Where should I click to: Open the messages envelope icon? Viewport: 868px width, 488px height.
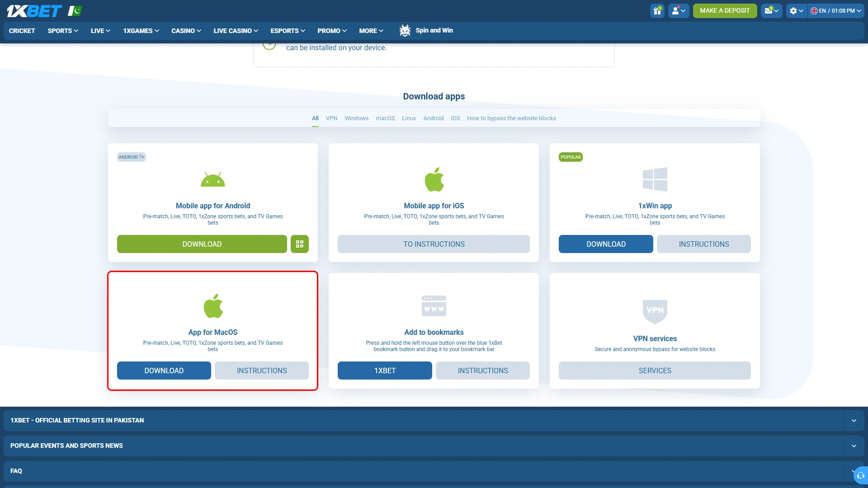coord(772,11)
